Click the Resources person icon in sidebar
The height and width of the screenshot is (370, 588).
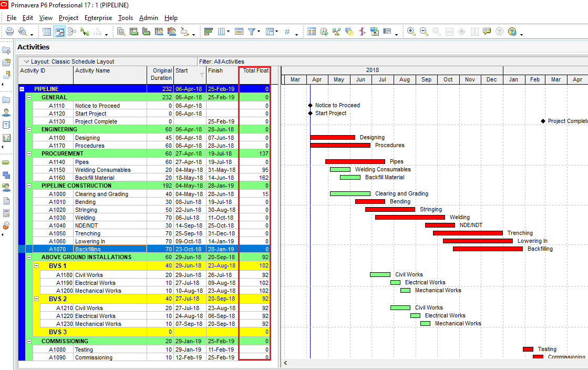6,112
